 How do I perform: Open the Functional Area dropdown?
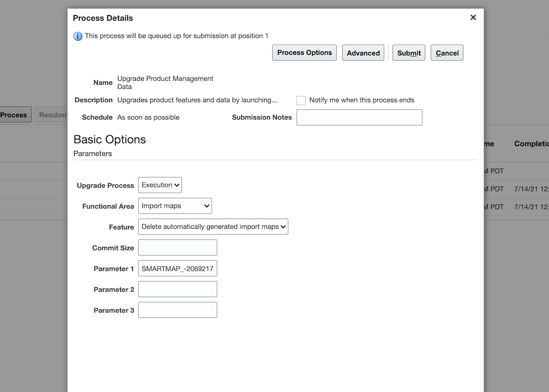[175, 206]
